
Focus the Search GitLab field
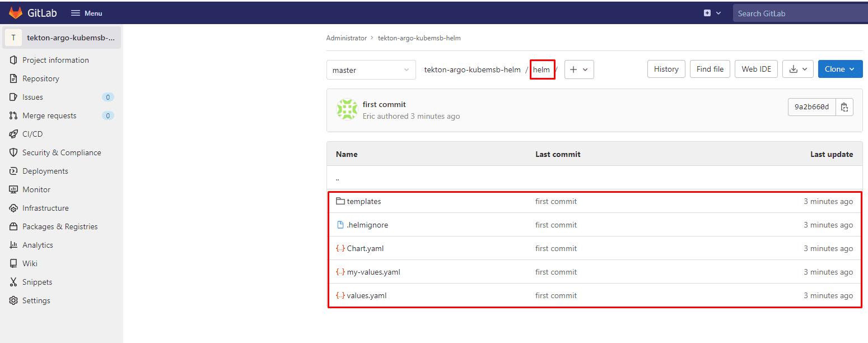pos(800,13)
